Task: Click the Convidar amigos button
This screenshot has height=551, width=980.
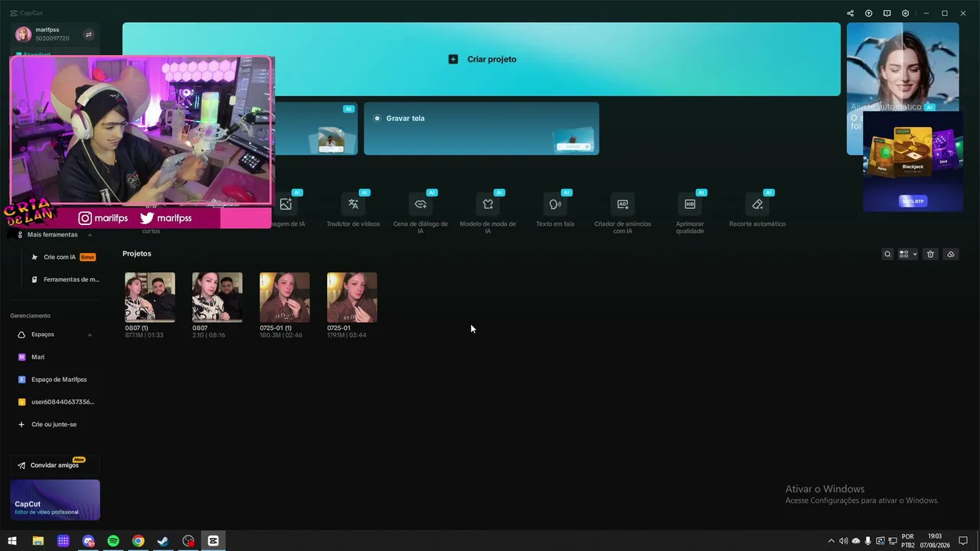Action: point(54,465)
